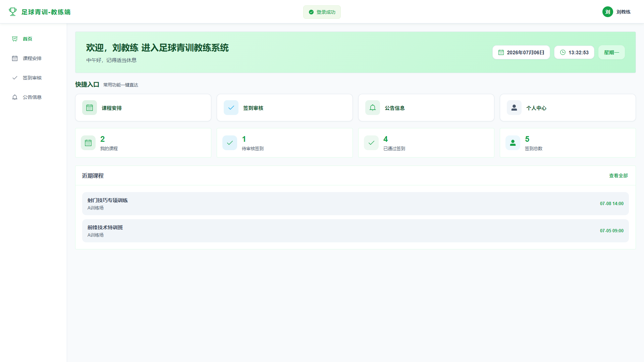The height and width of the screenshot is (362, 644).
Task: Open the 前锋技术特训班 course row
Action: pyautogui.click(x=356, y=231)
